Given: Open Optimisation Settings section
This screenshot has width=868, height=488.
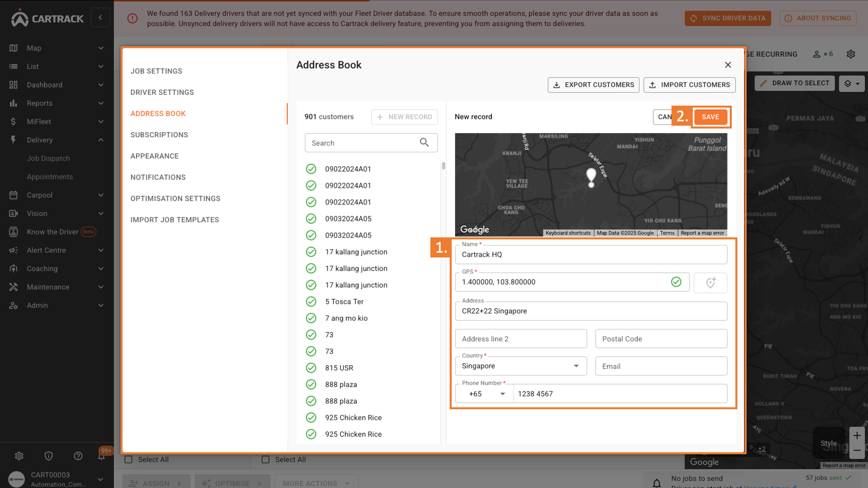Looking at the screenshot, I should [175, 198].
